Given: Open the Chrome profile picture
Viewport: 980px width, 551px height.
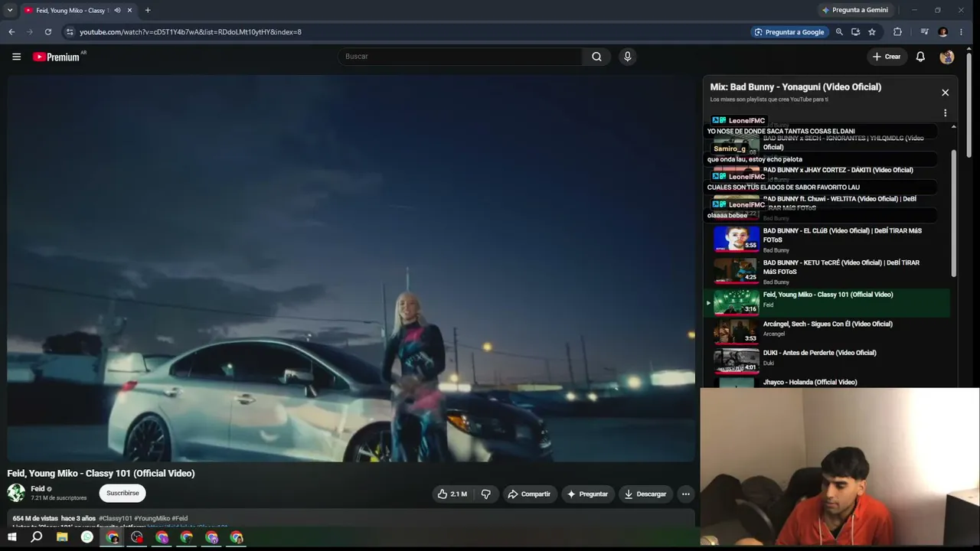Looking at the screenshot, I should coord(942,32).
